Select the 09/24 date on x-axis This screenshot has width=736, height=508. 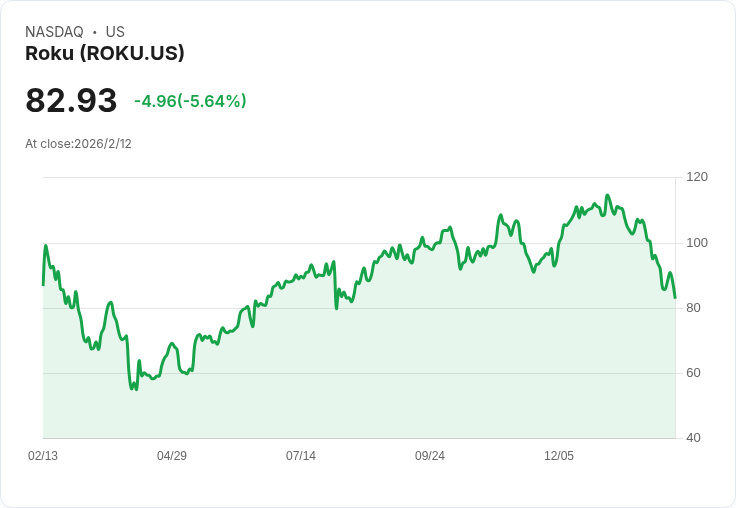point(430,456)
